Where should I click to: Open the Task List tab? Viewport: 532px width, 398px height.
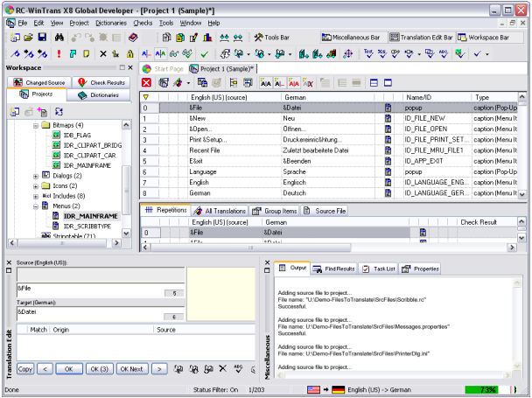click(378, 269)
